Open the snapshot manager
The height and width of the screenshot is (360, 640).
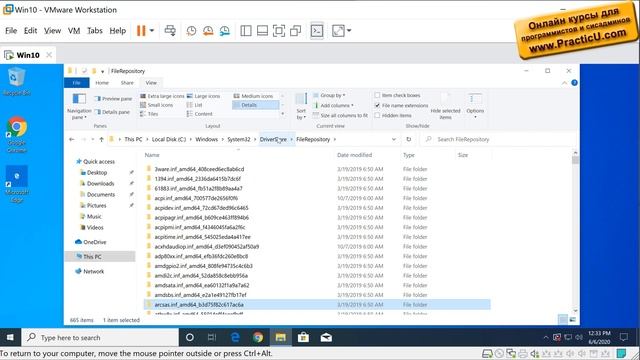click(224, 31)
